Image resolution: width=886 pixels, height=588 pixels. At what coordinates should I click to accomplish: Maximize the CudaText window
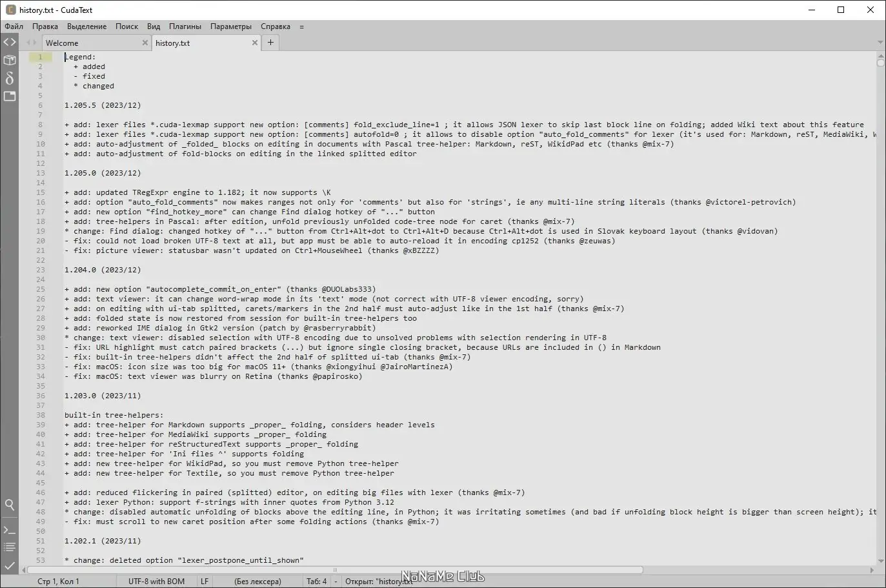click(x=841, y=10)
